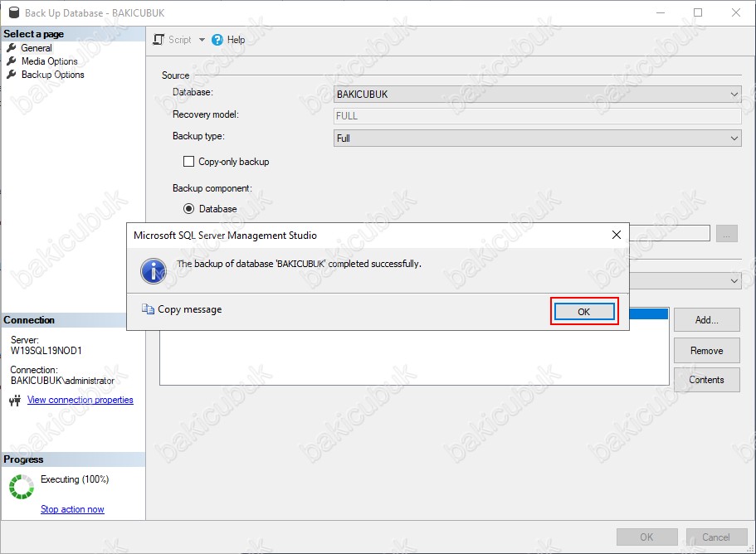The width and height of the screenshot is (756, 554).
Task: Open the Media Options page
Action: (x=49, y=61)
